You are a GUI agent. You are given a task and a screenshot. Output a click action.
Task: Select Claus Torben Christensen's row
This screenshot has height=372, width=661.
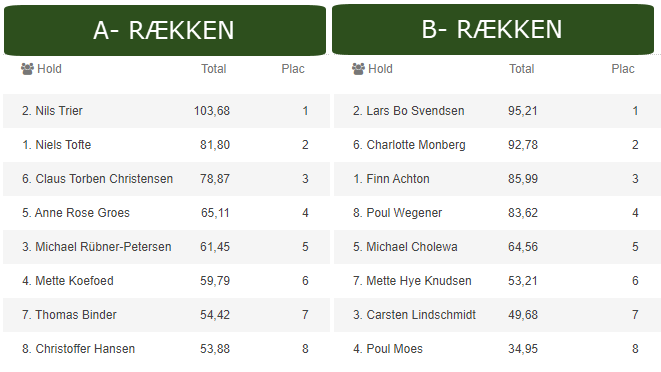pyautogui.click(x=167, y=179)
